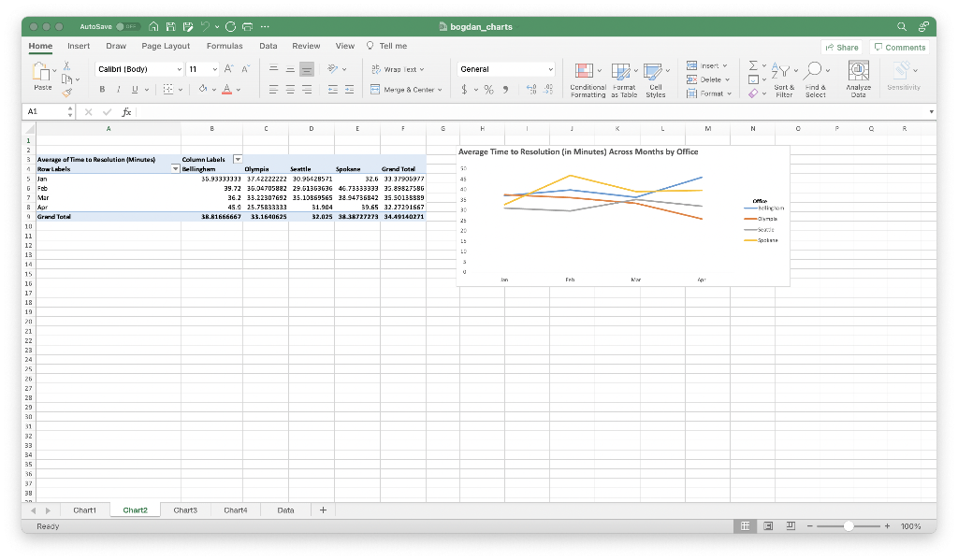Click the Format Painter brush icon
This screenshot has width=958, height=560.
click(66, 93)
